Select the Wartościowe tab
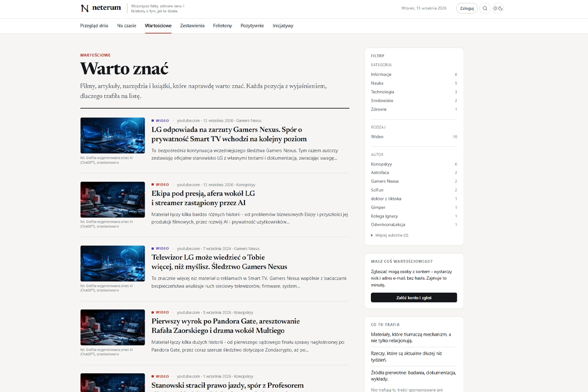 (x=158, y=25)
